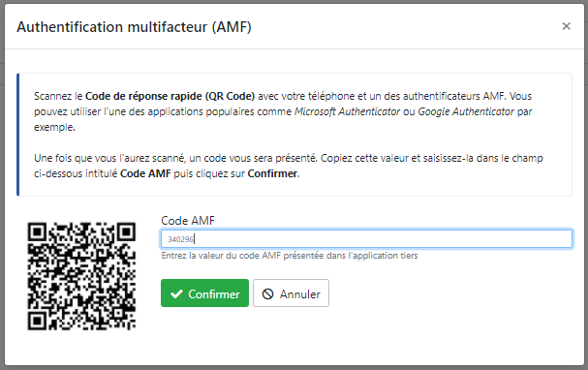This screenshot has height=370, width=588.
Task: Click bold Confirmer word in instructions
Action: click(x=272, y=173)
